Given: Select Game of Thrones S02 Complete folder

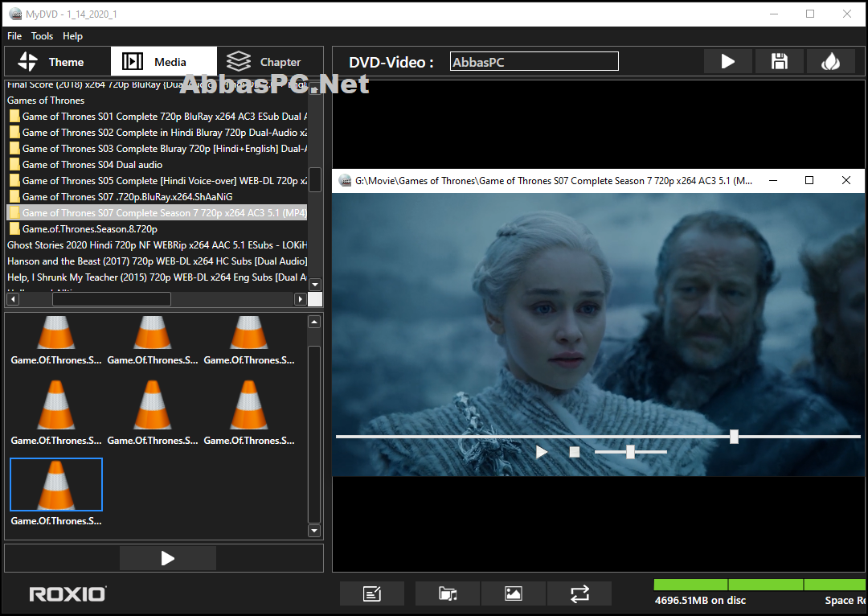Looking at the screenshot, I should [158, 133].
